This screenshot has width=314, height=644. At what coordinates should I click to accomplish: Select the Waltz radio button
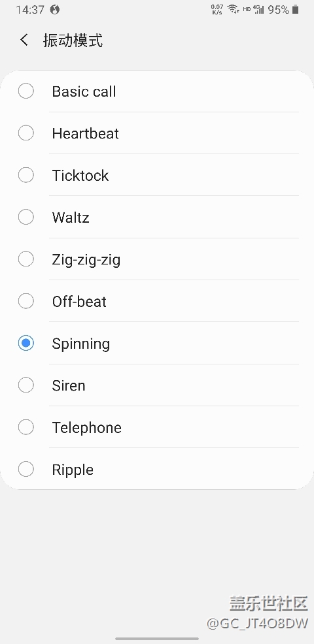click(26, 217)
